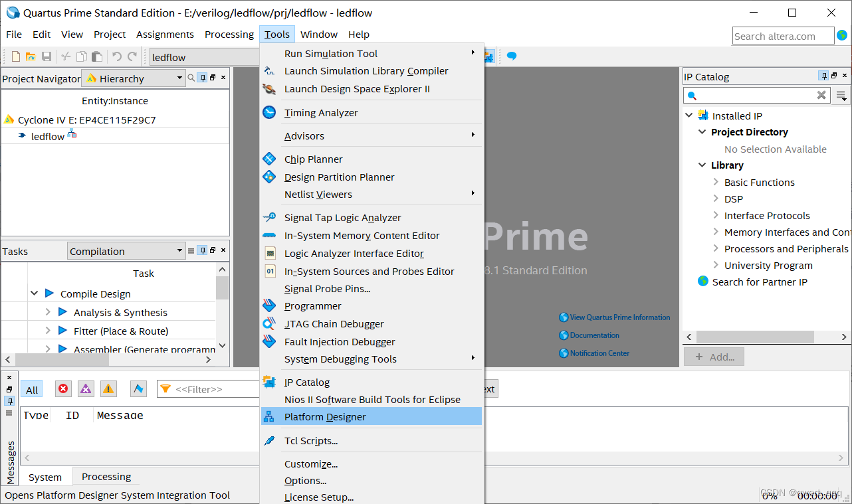Open the Compilation dropdown in Tasks panel
Screen dimensions: 852x504
(x=126, y=251)
